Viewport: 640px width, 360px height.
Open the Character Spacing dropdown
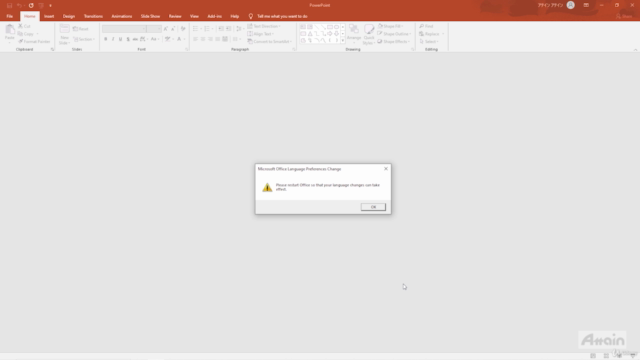[x=144, y=39]
